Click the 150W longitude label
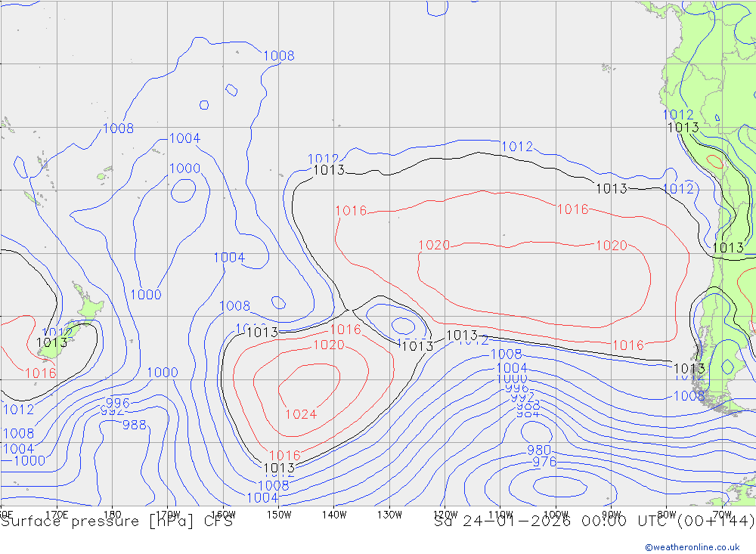Screen dimensions: 756x554 [x=279, y=515]
